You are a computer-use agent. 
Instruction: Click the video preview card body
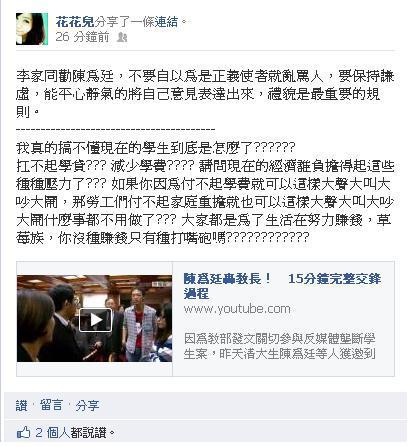click(x=205, y=319)
